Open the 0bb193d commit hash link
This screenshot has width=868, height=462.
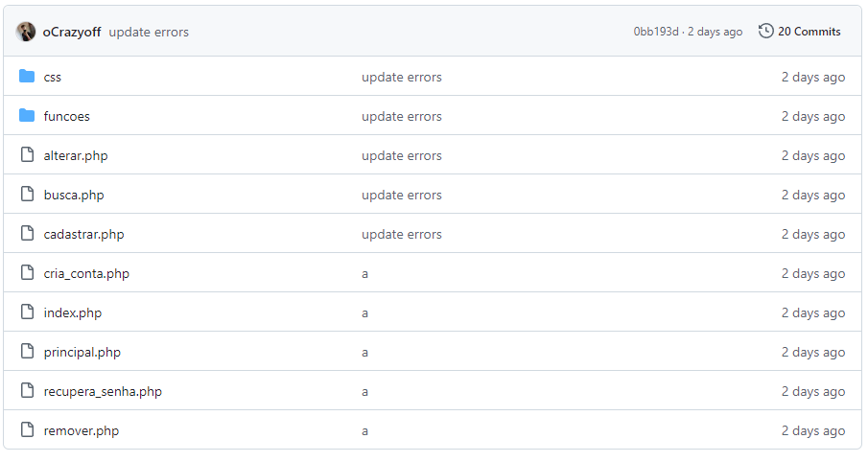click(x=656, y=32)
